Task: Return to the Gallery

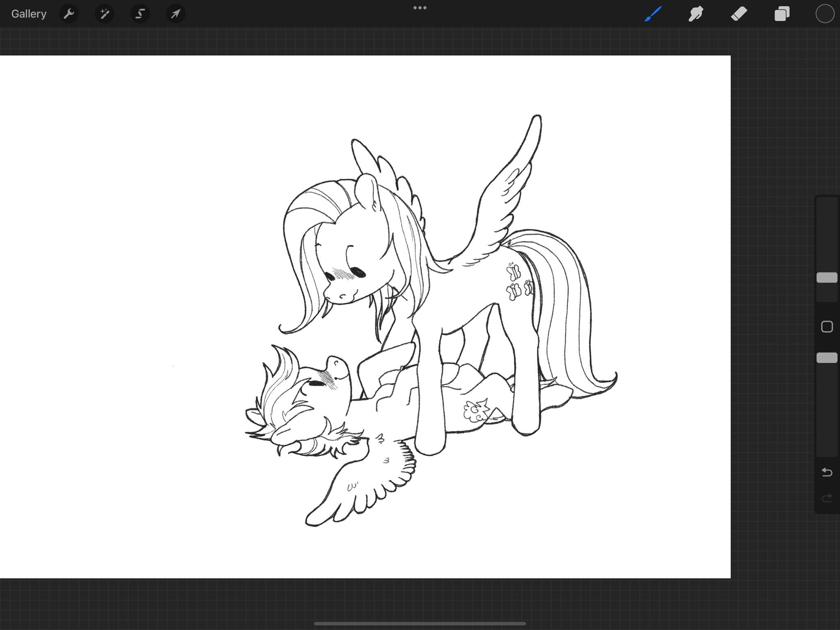Action: pos(29,14)
